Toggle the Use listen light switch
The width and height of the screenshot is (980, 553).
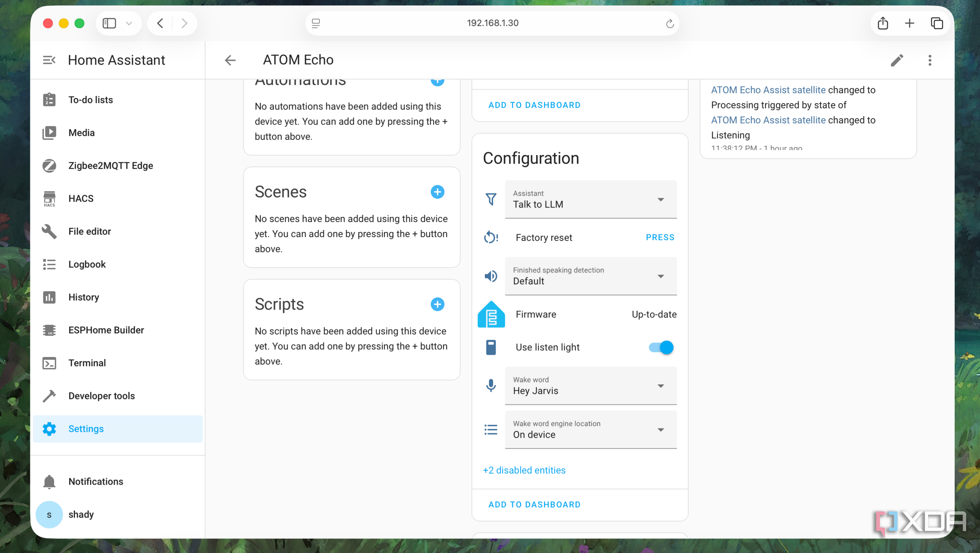(x=661, y=348)
